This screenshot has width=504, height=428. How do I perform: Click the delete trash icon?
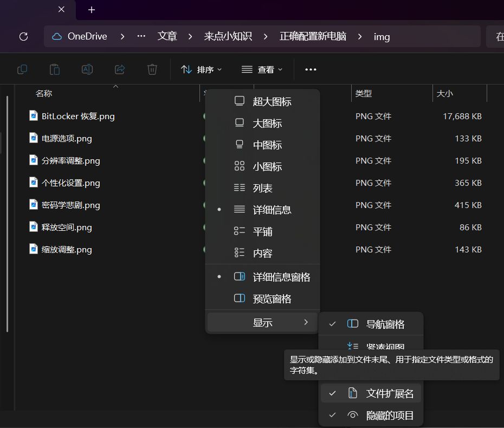[x=152, y=69]
